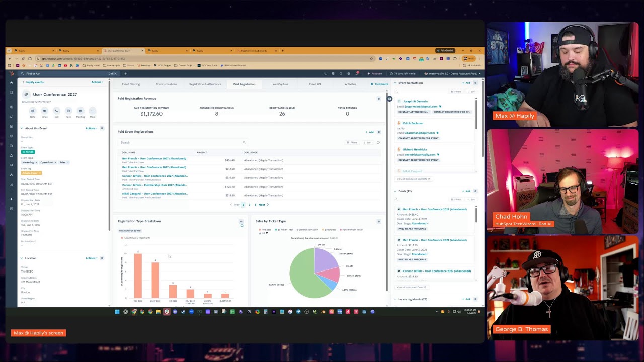Image resolution: width=644 pixels, height=362 pixels.
Task: Expand the hapily registrants card
Action: pos(395,299)
